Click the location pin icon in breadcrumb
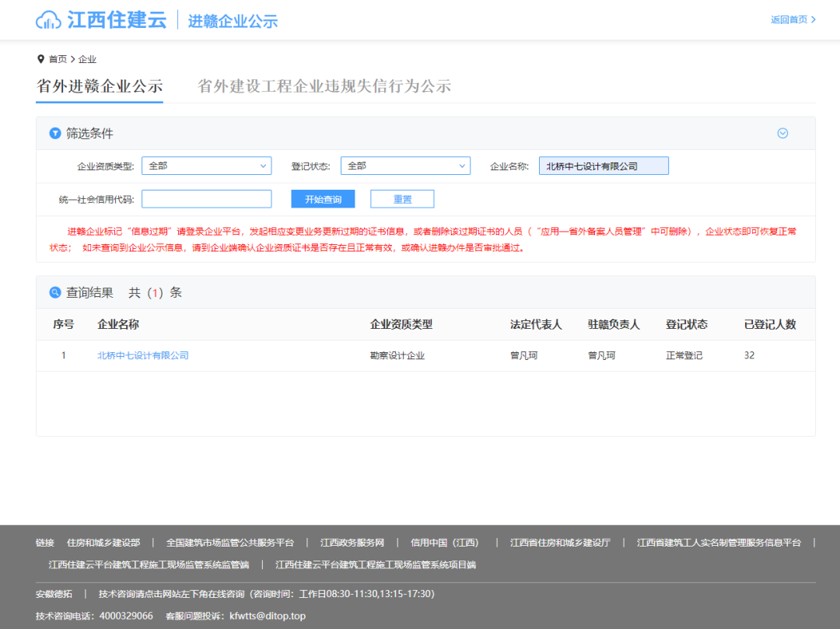The width and height of the screenshot is (840, 629). (x=40, y=59)
